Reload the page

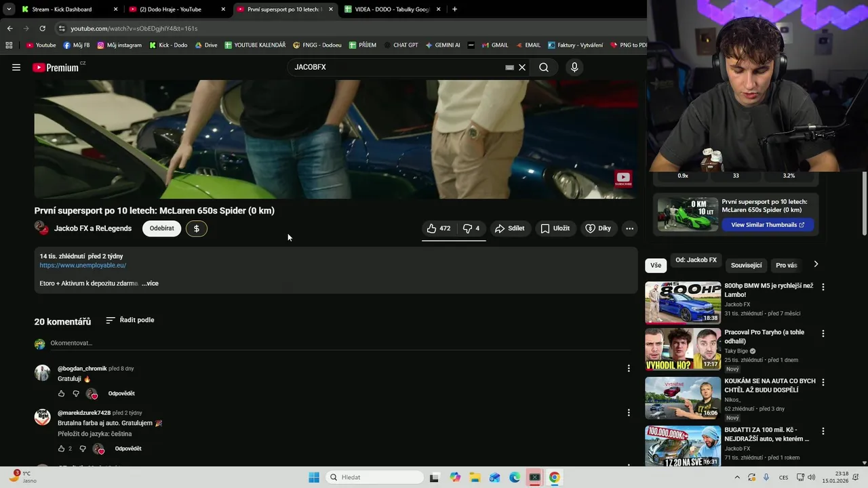click(x=42, y=28)
